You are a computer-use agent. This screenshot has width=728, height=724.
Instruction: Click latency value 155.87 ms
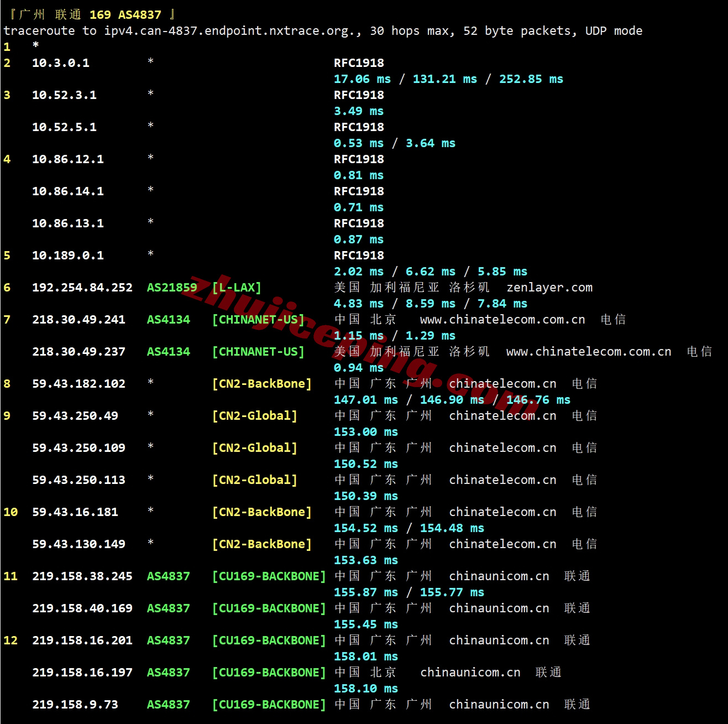(x=366, y=592)
